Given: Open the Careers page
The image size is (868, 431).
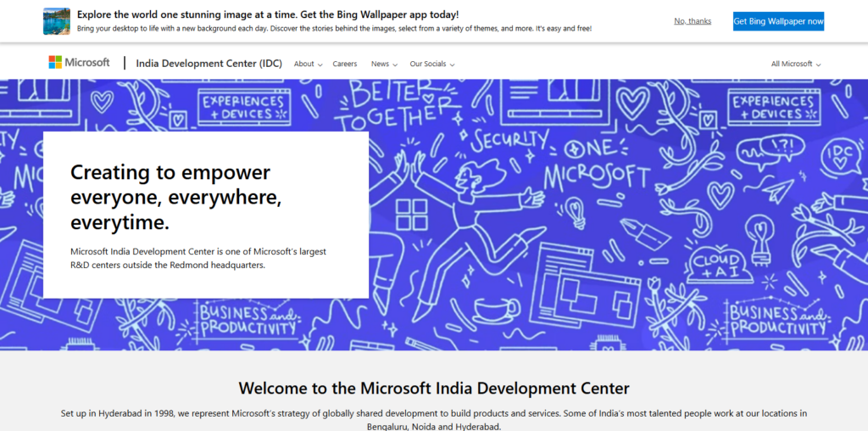Looking at the screenshot, I should [345, 64].
